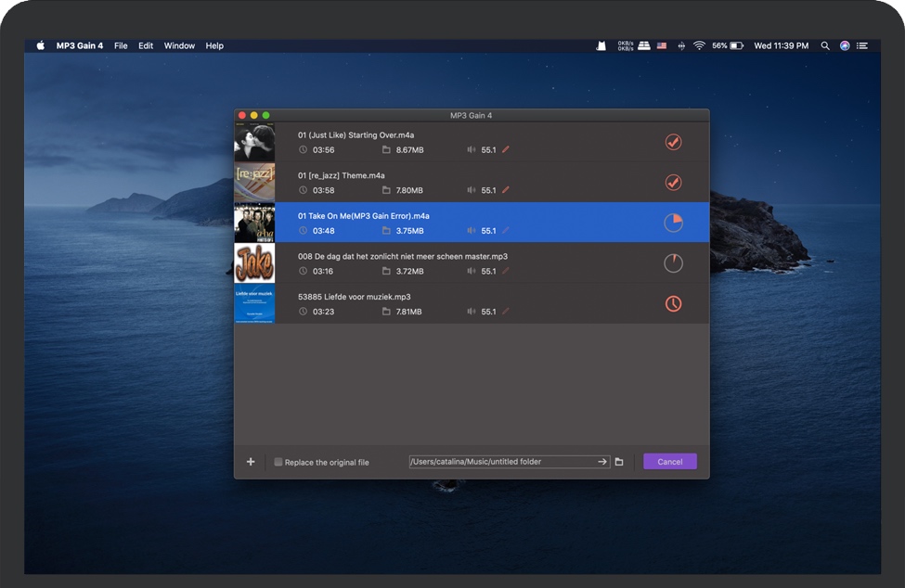Open the Edit menu
The image size is (905, 588).
(146, 45)
